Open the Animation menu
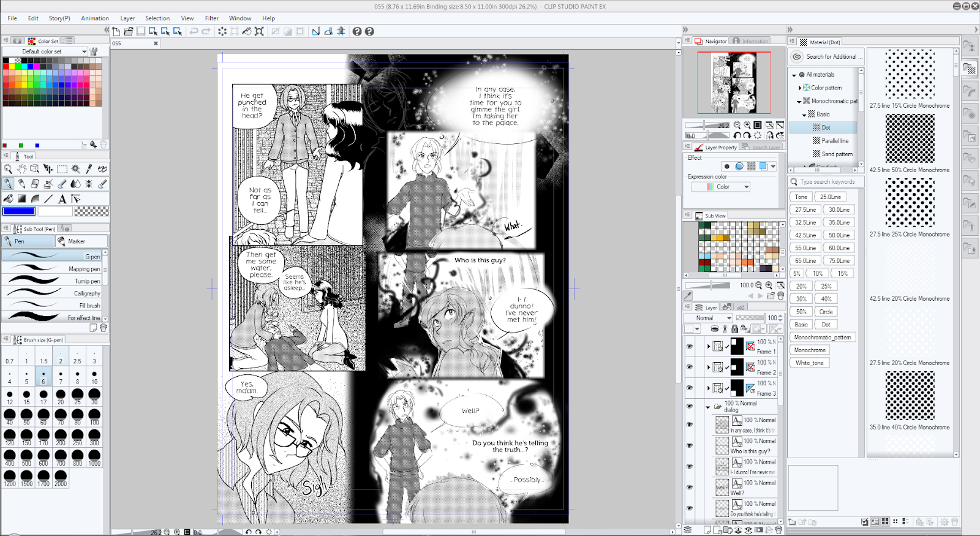The image size is (980, 536). pos(95,18)
